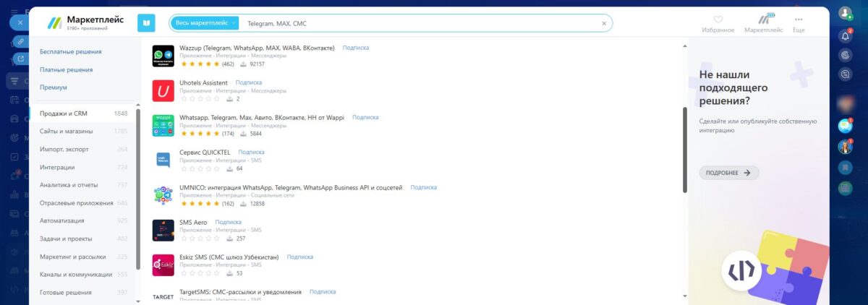Open Uhotels Assistent title

click(x=203, y=83)
